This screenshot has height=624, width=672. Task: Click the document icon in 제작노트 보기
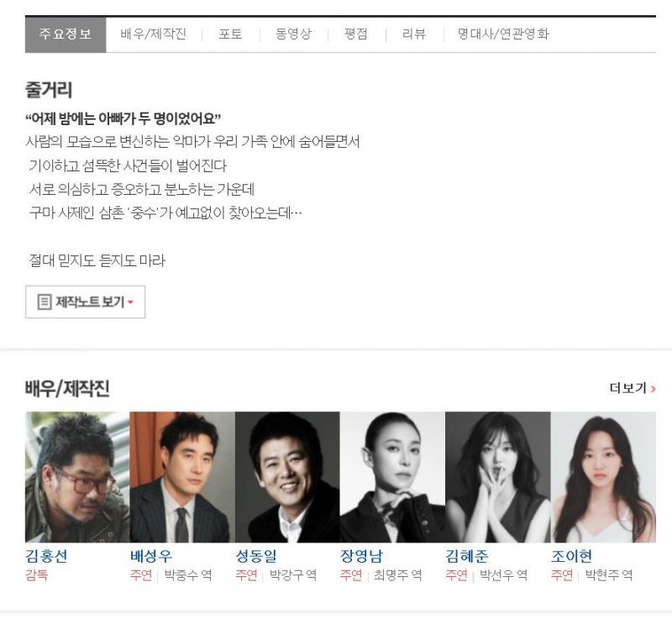(45, 302)
